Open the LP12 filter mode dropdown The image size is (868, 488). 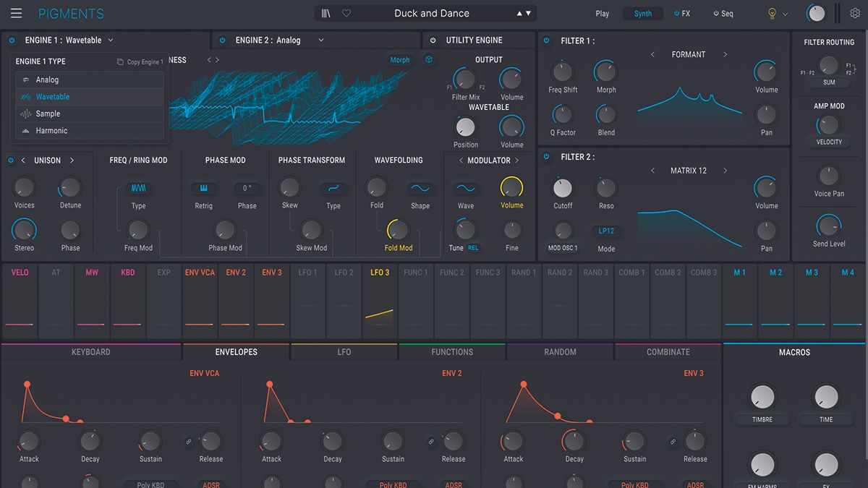coord(606,231)
